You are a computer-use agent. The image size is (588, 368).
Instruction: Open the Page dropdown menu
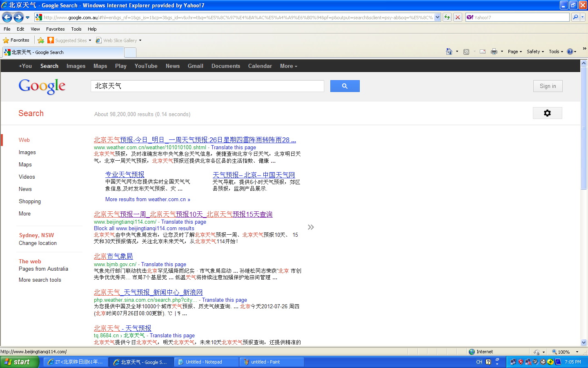(x=515, y=52)
